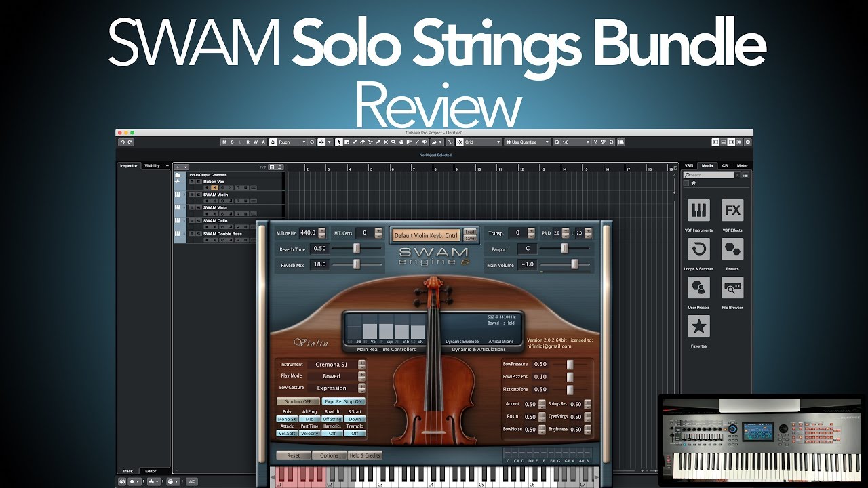This screenshot has height=488, width=868.
Task: Open the Touch automation mode dropdown
Action: (x=289, y=142)
